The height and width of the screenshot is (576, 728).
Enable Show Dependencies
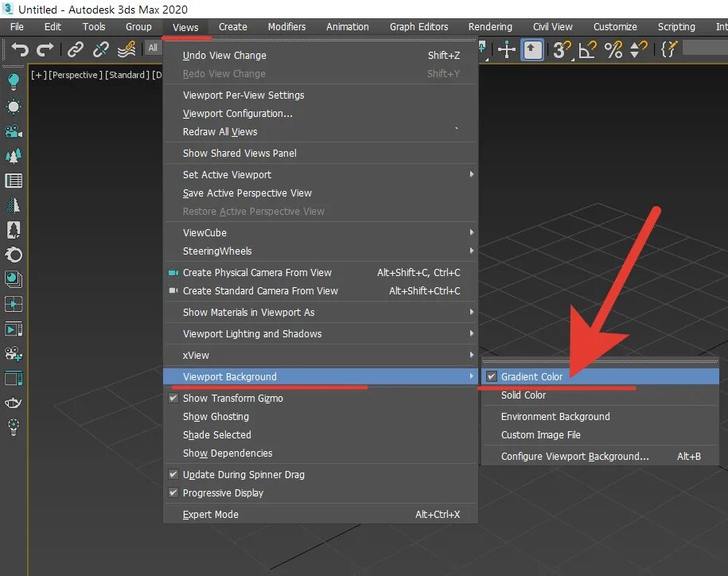(x=321, y=453)
